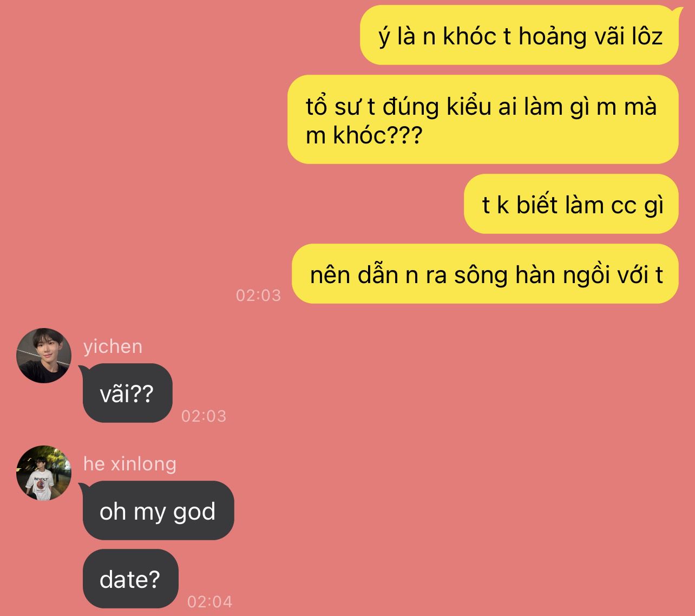Tap the sender name yichen

pyautogui.click(x=113, y=346)
